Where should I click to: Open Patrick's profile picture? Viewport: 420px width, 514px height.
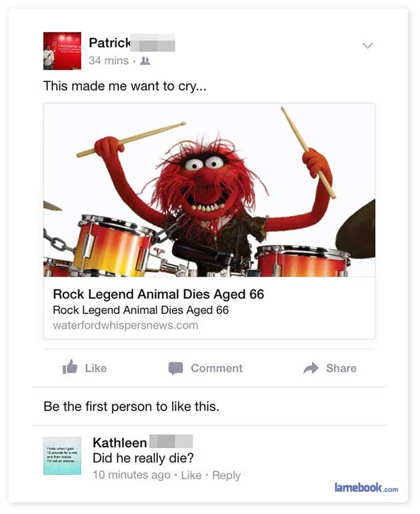click(x=62, y=51)
